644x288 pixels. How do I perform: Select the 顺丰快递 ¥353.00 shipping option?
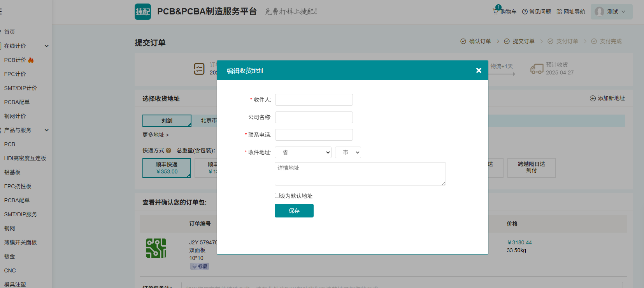click(167, 168)
